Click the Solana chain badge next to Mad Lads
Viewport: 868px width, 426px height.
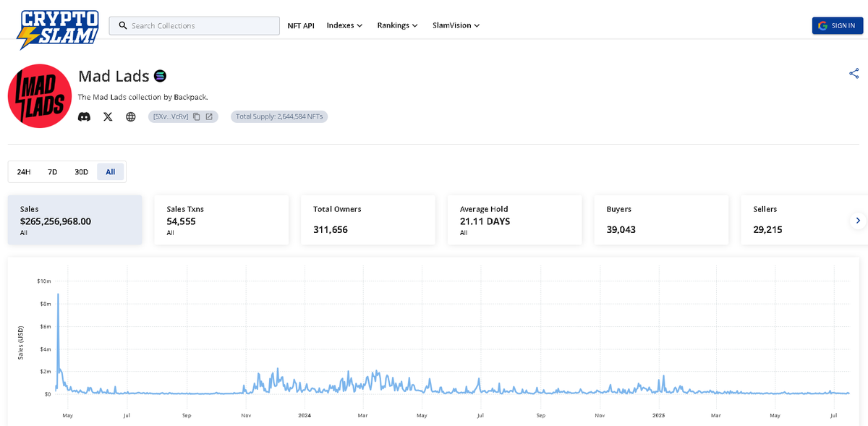(x=161, y=76)
